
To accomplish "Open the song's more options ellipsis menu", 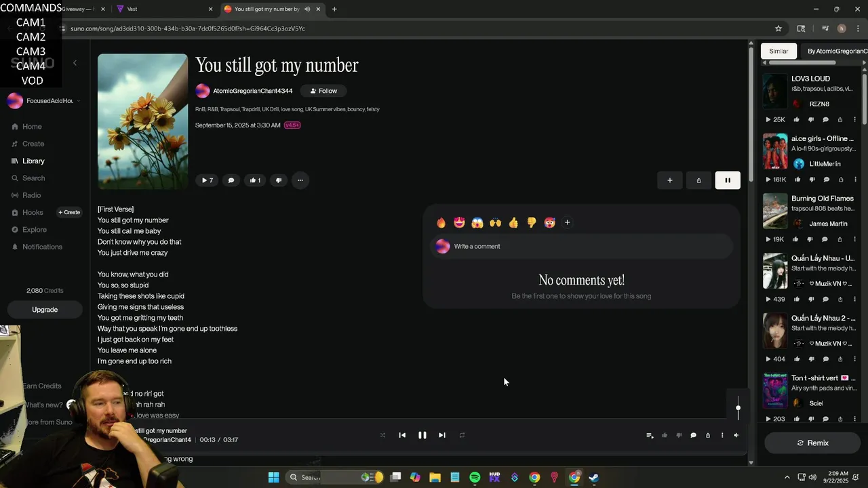I will 300,180.
